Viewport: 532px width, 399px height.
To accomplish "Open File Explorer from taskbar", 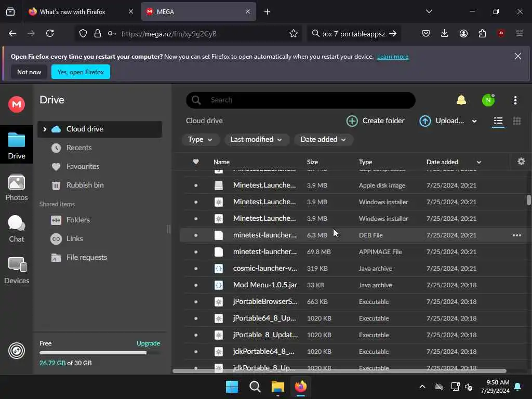I will (x=277, y=387).
